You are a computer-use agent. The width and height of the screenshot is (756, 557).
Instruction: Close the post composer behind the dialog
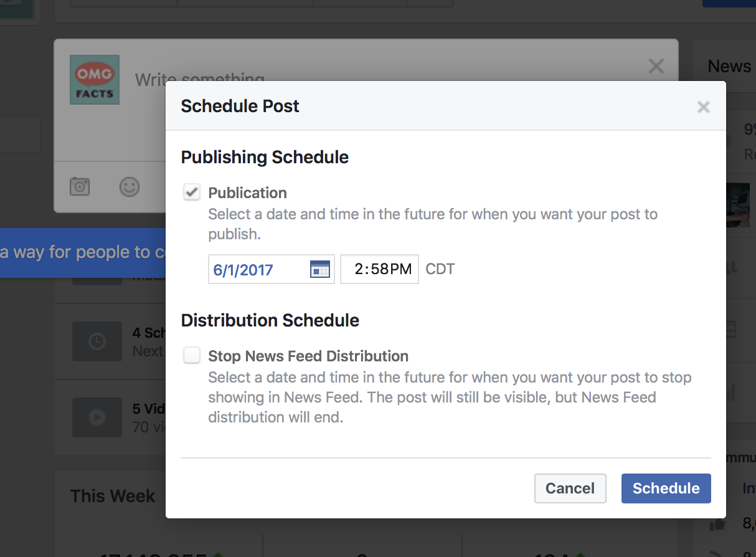point(656,66)
